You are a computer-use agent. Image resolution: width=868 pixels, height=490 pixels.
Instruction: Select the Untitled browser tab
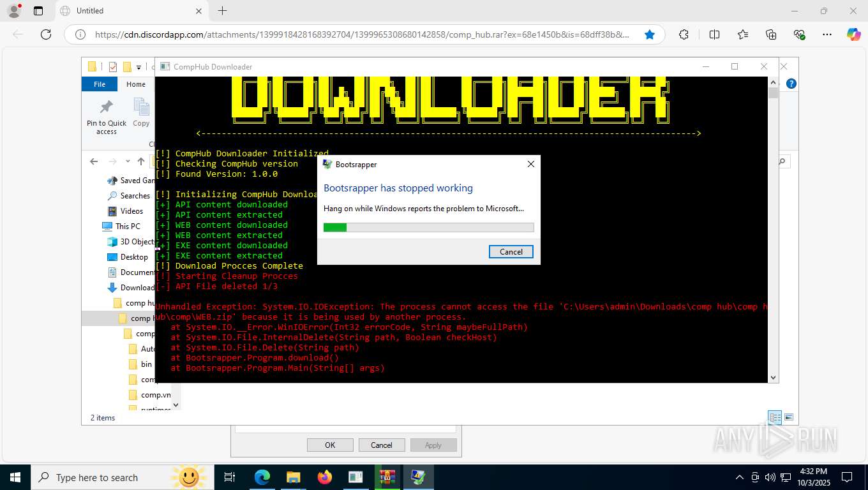point(131,11)
